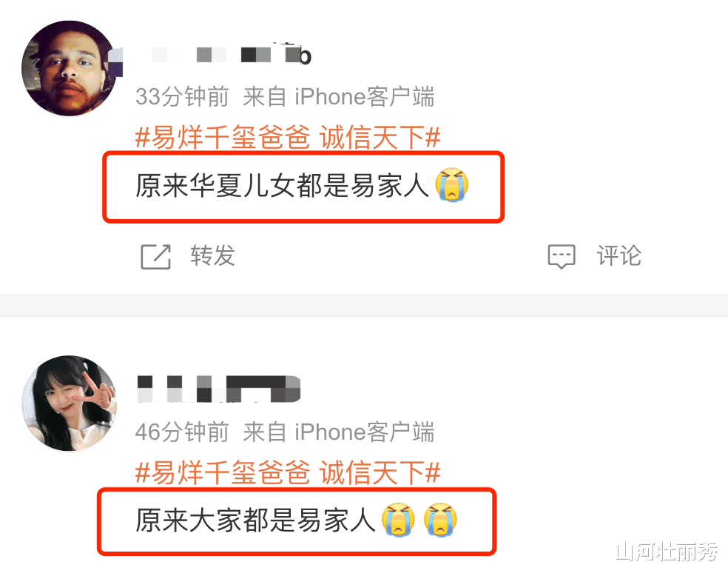Click the first crying emoji in the second post
The image size is (728, 576).
pos(398,519)
